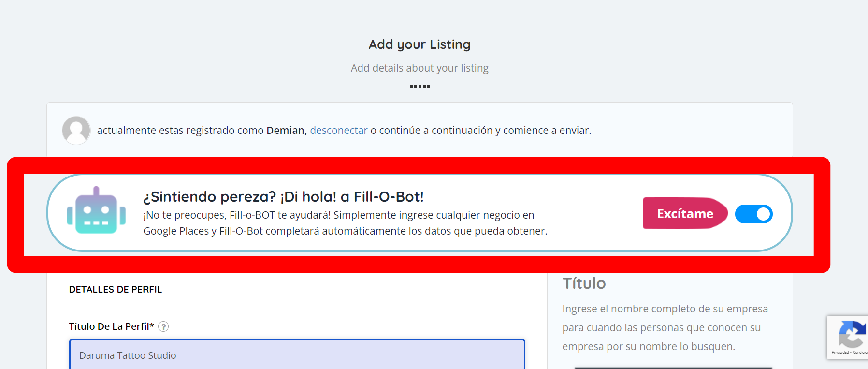
Task: Click the Excítame button
Action: (685, 213)
